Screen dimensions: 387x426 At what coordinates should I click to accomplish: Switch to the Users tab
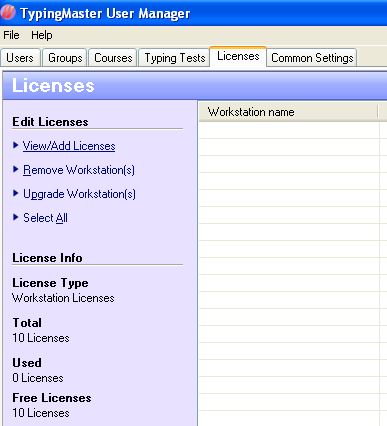click(20, 58)
